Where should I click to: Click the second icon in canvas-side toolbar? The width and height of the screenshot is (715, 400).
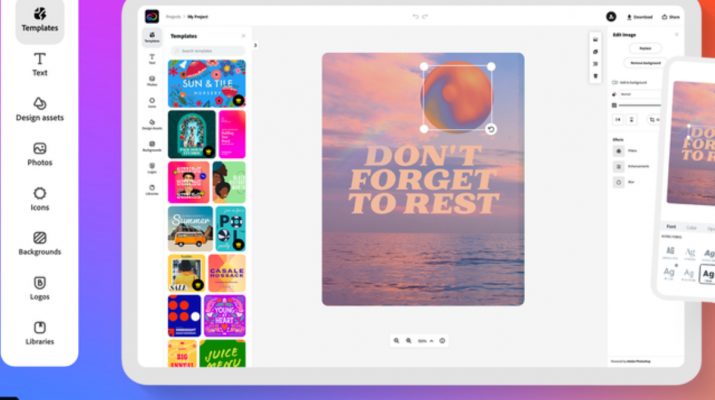point(595,52)
